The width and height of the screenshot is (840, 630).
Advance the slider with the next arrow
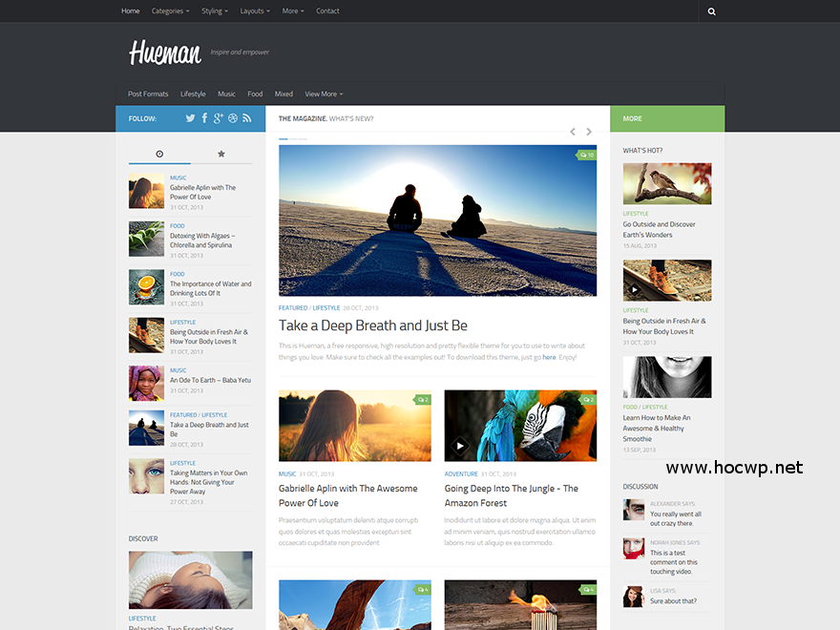click(x=589, y=132)
